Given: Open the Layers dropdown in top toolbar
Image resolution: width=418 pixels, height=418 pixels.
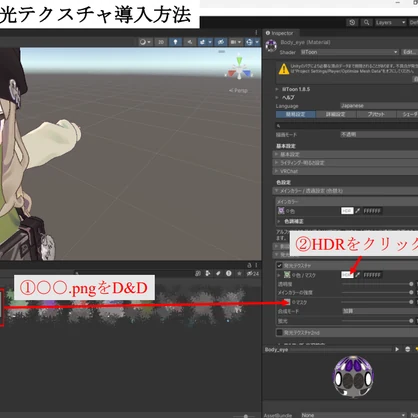Looking at the screenshot, I should pyautogui.click(x=390, y=22).
